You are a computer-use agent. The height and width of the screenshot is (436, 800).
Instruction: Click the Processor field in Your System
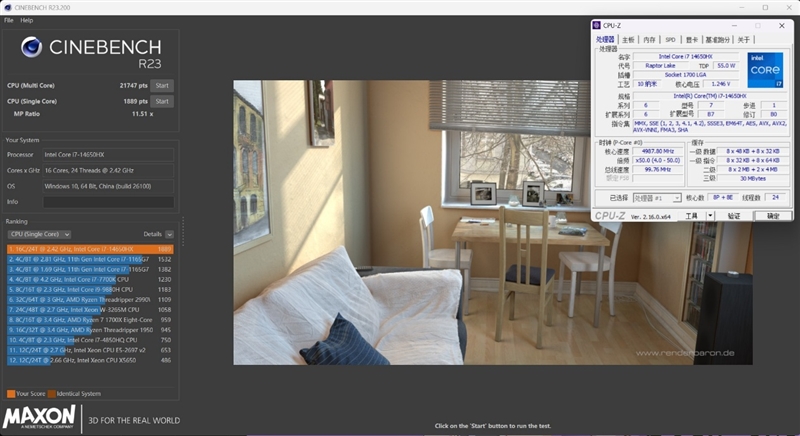click(108, 155)
